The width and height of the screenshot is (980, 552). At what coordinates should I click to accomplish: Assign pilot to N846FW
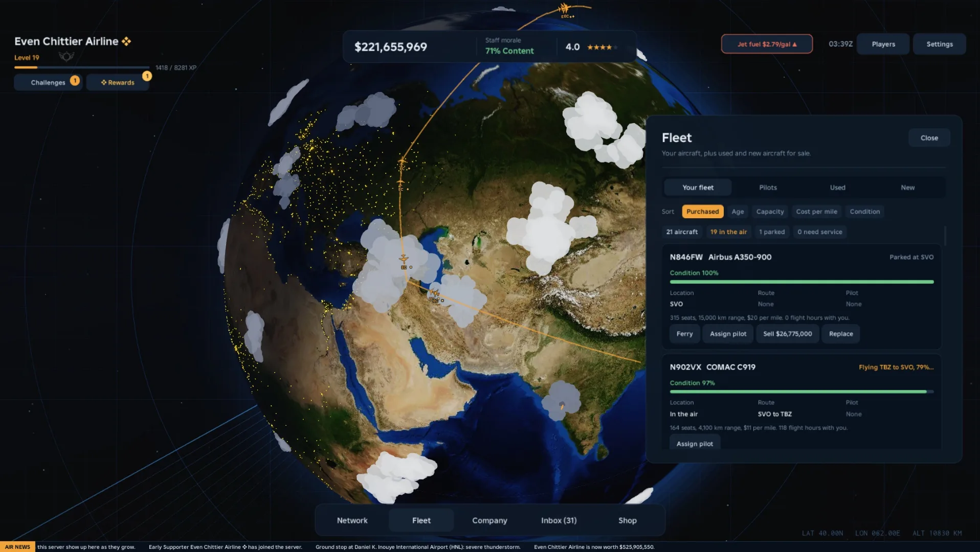click(x=728, y=334)
